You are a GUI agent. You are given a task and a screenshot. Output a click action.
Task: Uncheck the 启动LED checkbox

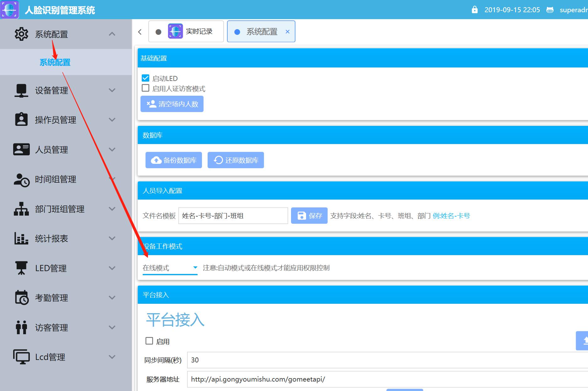pos(145,78)
